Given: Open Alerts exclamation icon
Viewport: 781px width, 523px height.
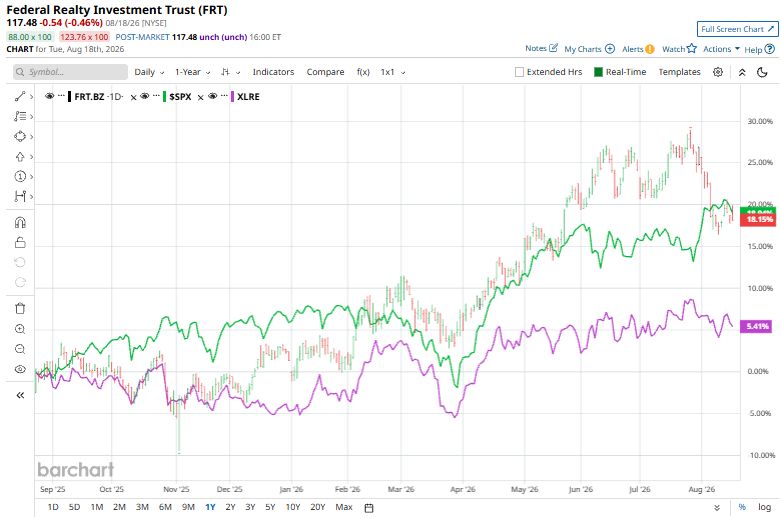Looking at the screenshot, I should coord(650,49).
